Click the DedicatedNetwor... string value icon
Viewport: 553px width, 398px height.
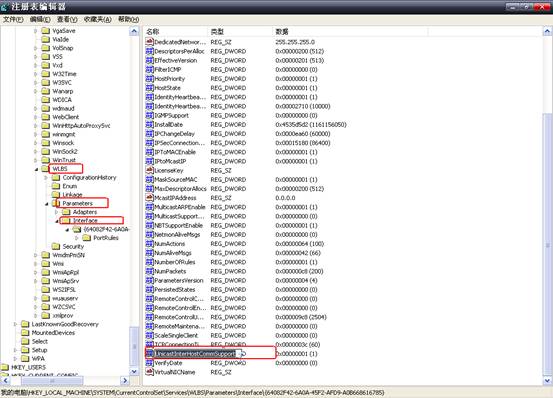(x=150, y=42)
